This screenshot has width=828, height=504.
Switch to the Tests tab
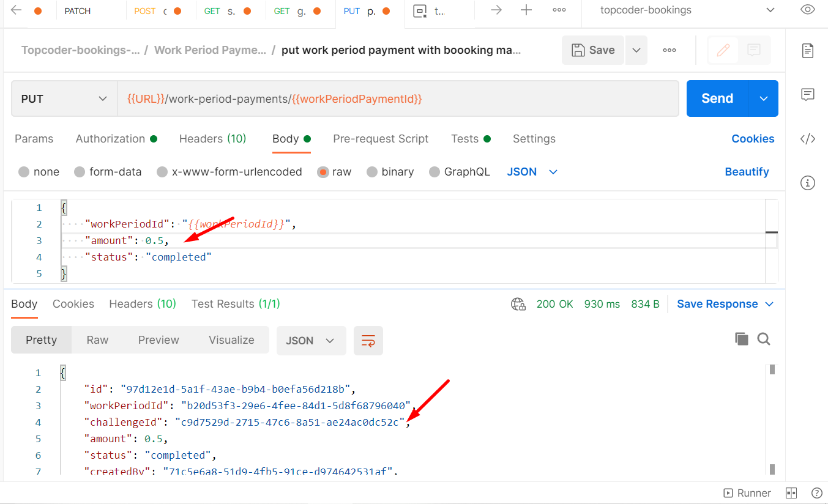pos(465,139)
